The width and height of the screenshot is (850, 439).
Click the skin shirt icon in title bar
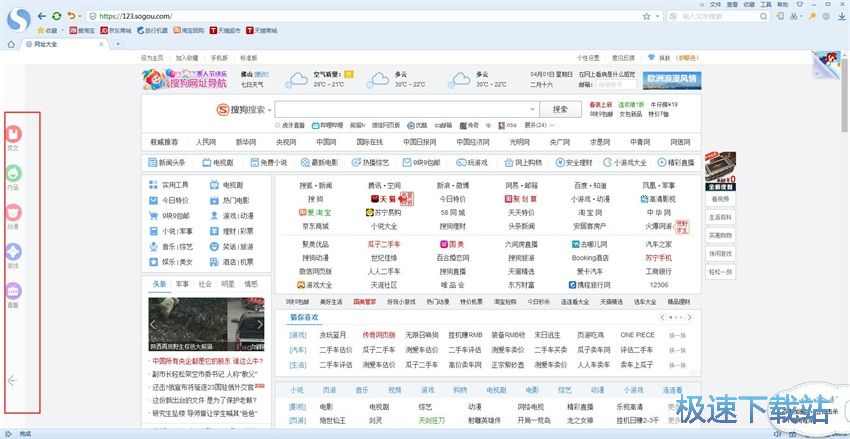click(799, 4)
